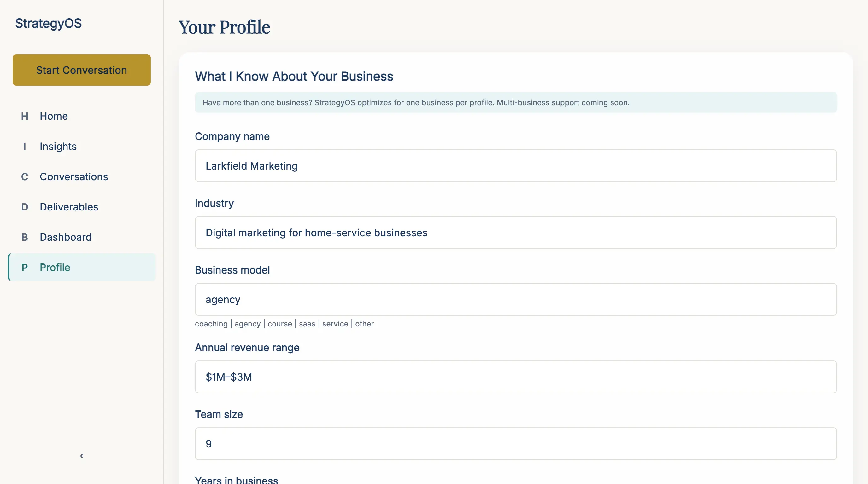Click the I letter icon for Insights

coord(25,147)
